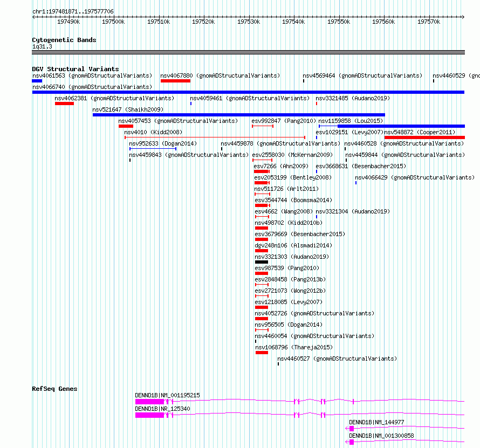Click the 197530k ruler position
This screenshot has width=480, height=448.
click(x=249, y=22)
